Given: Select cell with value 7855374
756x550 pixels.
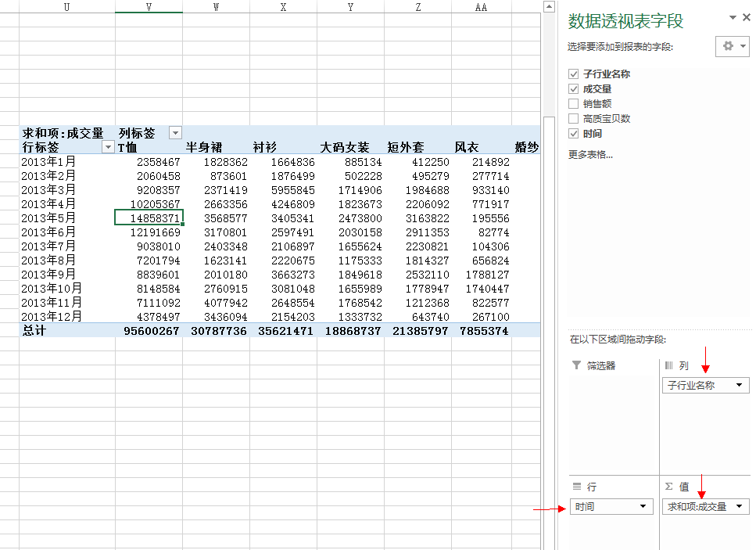Looking at the screenshot, I should (481, 330).
